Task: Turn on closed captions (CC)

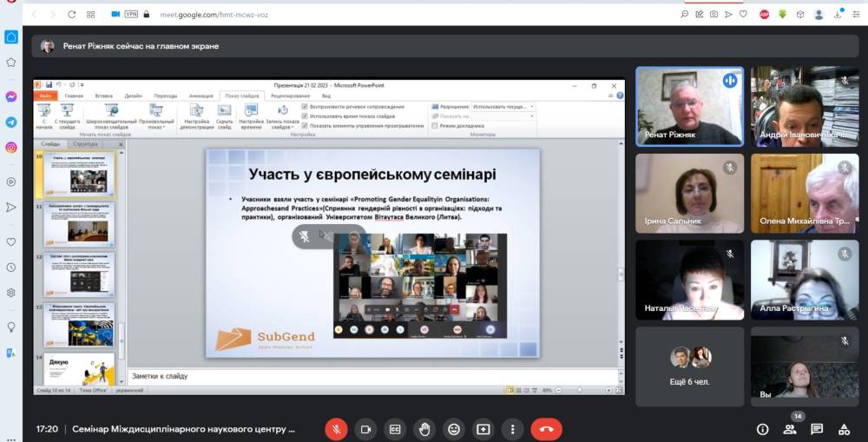Action: (x=395, y=429)
